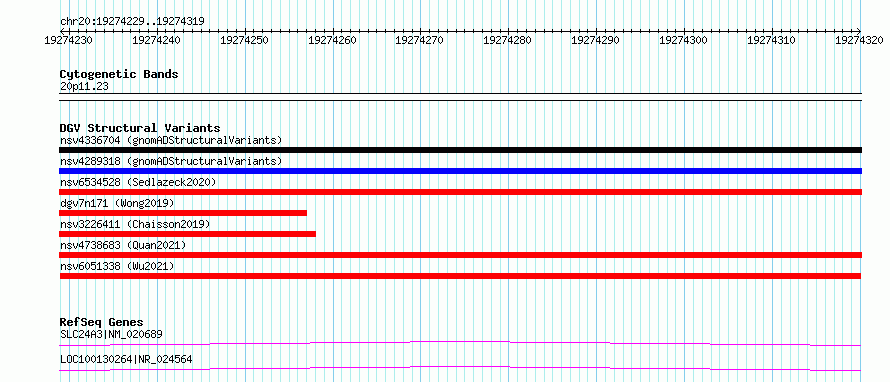Viewport: 890px width, 382px height.
Task: Open variant nsv3226411 Chaisson2019 label
Action: [135, 224]
